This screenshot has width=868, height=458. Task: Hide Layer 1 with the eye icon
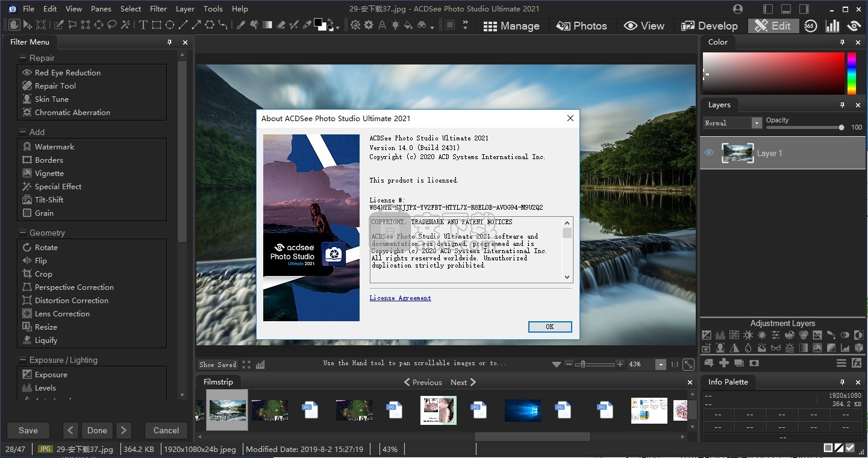click(709, 152)
